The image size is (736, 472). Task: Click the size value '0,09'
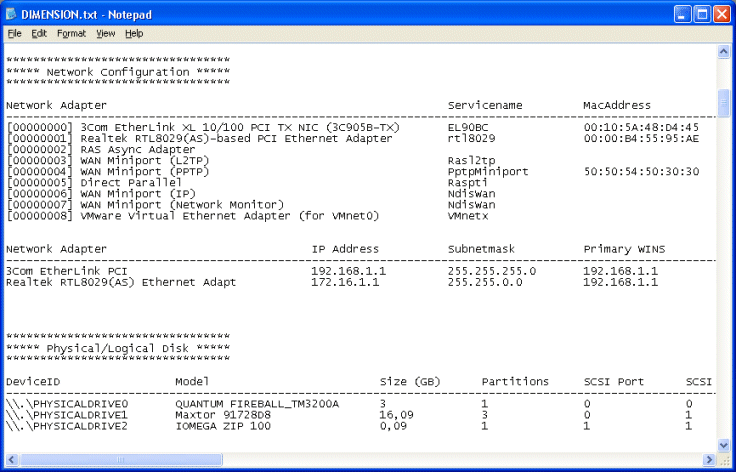click(393, 426)
